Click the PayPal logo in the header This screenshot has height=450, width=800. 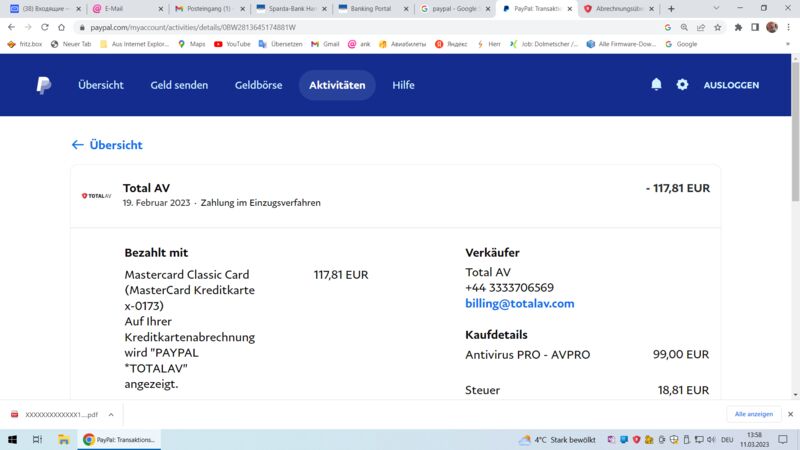[x=43, y=85]
